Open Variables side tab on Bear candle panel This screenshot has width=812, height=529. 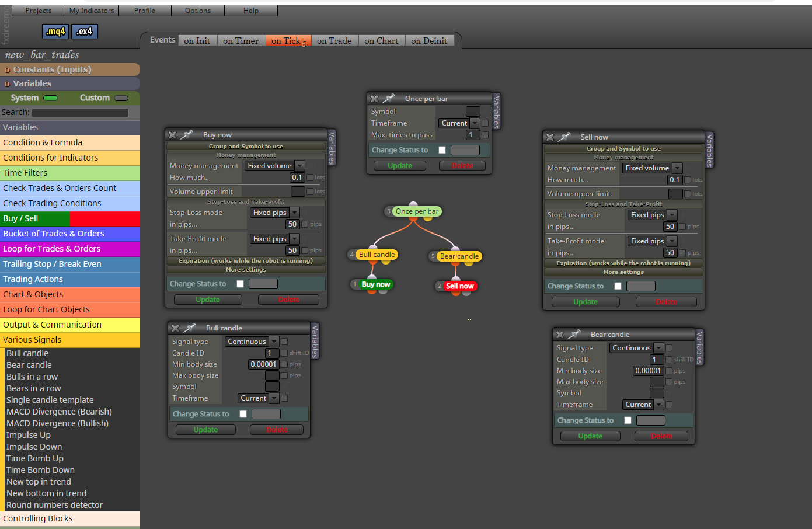pyautogui.click(x=699, y=347)
